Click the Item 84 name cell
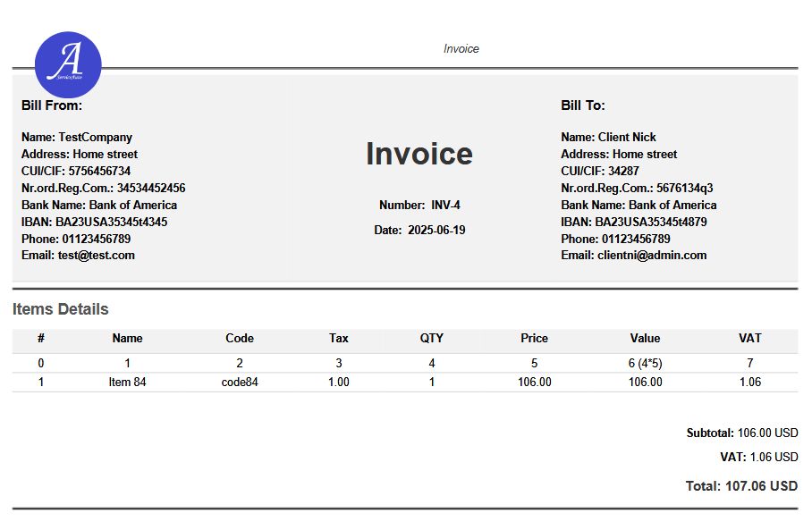This screenshot has height=530, width=812. pos(127,382)
